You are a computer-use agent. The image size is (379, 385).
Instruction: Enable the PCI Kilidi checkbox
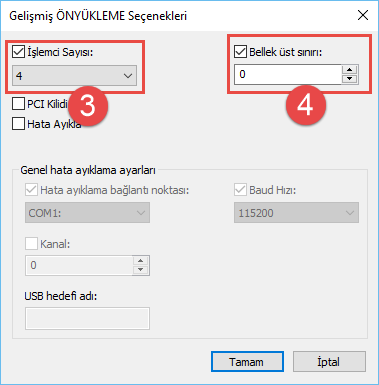(18, 104)
